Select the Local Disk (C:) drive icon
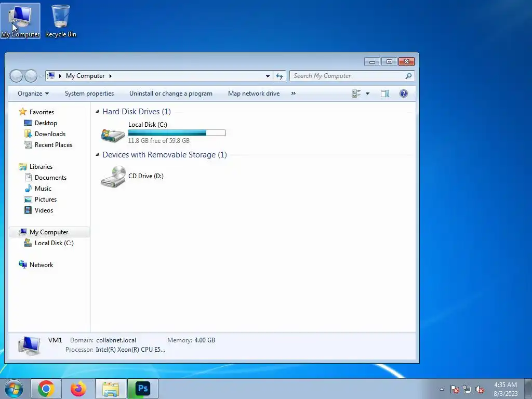Viewport: 532px width, 399px height. click(x=113, y=135)
